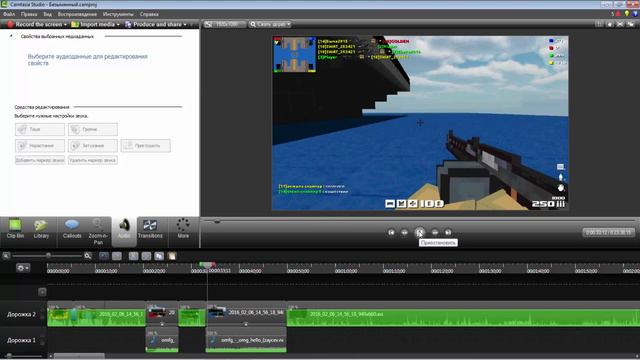Click the Удалить маркер звука button
The height and width of the screenshot is (360, 640).
pyautogui.click(x=93, y=160)
